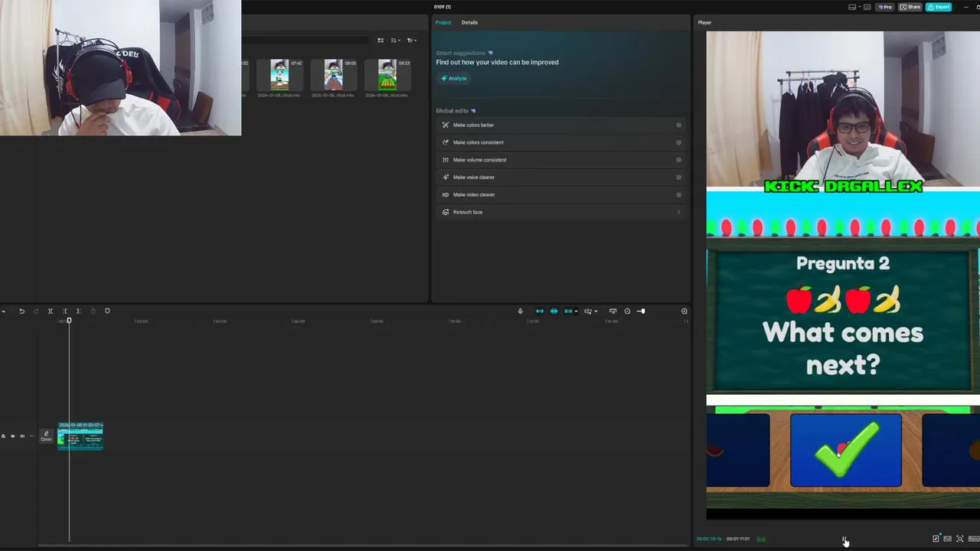Click the Delete left trim tool
The width and height of the screenshot is (980, 551).
65,311
